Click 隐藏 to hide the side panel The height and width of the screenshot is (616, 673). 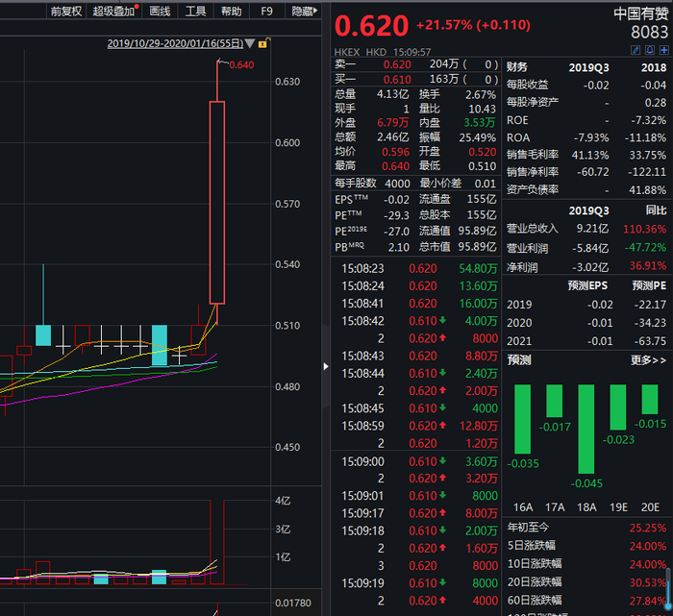(x=304, y=12)
